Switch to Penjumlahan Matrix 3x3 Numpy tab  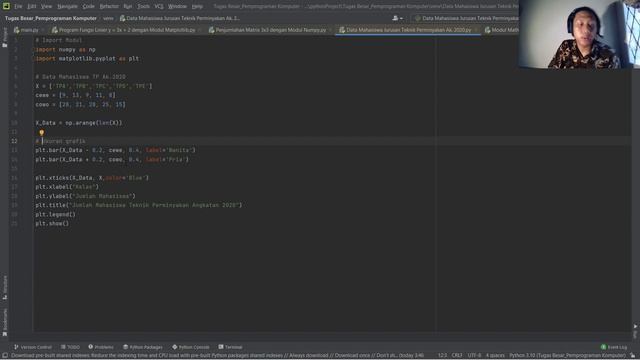point(267,30)
